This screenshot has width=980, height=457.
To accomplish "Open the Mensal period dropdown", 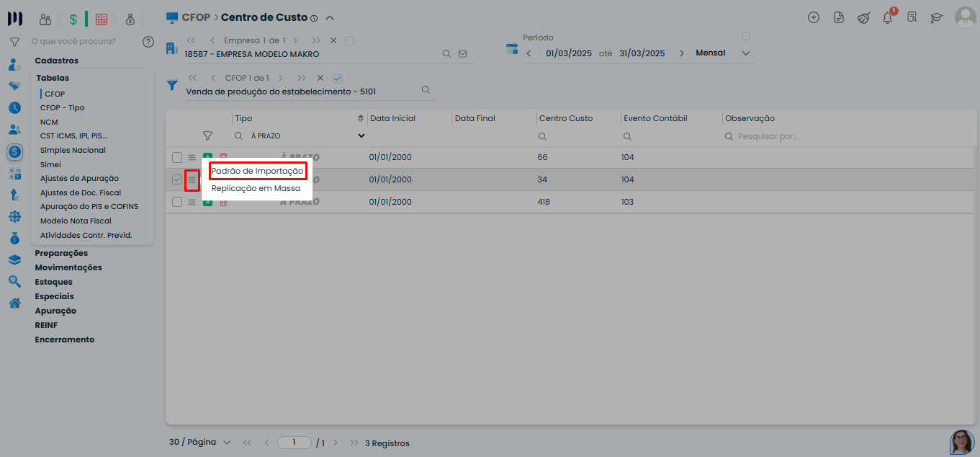I will pos(723,53).
